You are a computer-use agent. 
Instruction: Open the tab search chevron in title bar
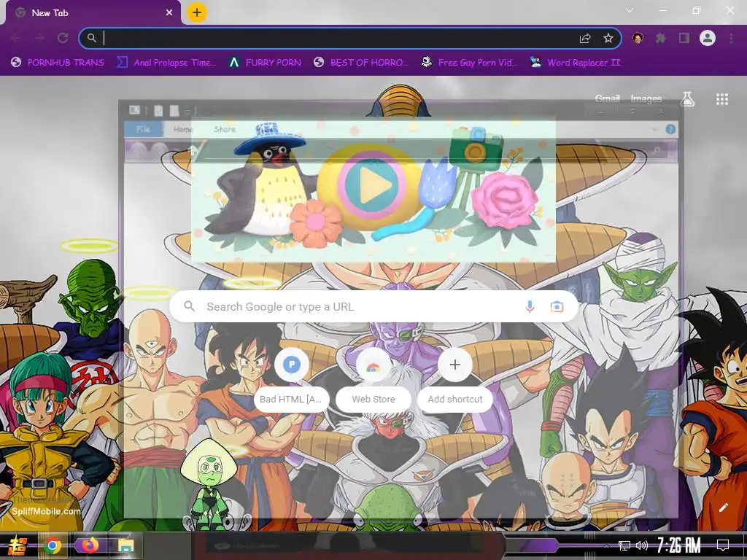coord(630,10)
